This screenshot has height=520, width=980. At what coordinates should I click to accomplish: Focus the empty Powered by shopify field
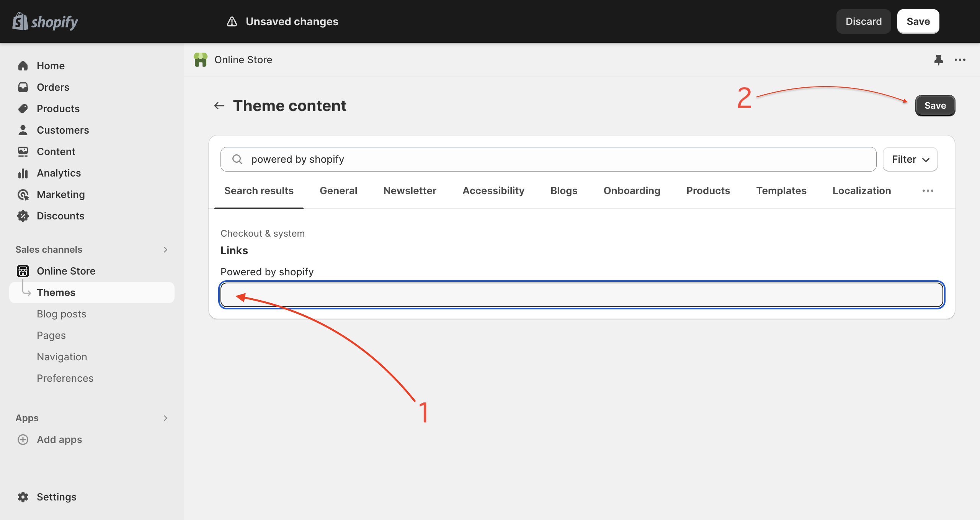(x=581, y=295)
